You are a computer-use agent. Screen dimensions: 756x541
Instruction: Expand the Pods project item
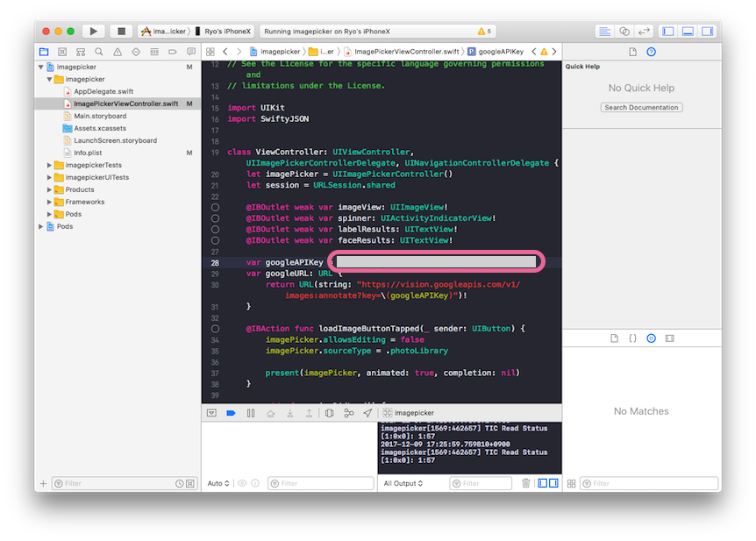point(41,226)
